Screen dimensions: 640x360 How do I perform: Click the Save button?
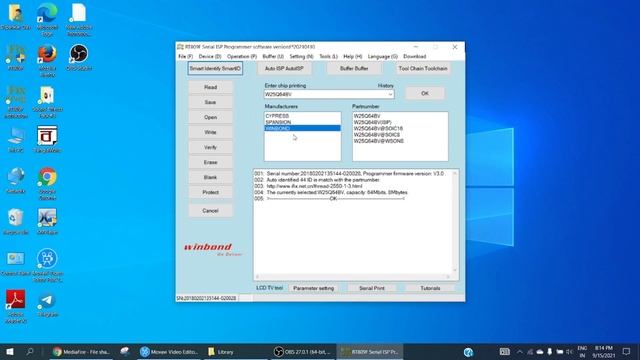pos(210,102)
